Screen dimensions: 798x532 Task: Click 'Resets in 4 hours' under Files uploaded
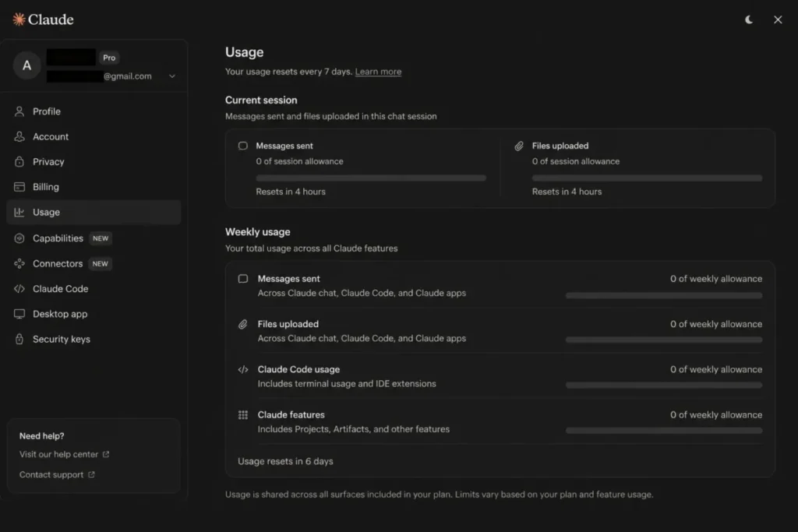[x=567, y=192]
